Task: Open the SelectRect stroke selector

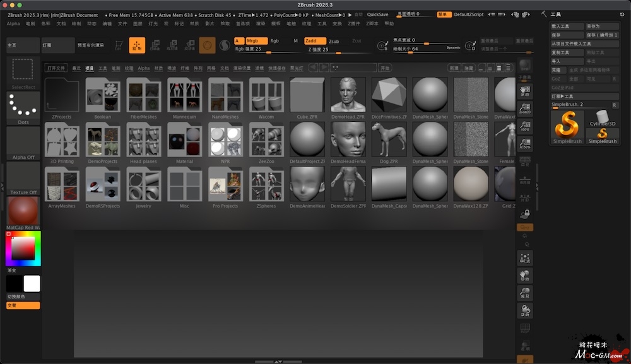Action: click(23, 73)
